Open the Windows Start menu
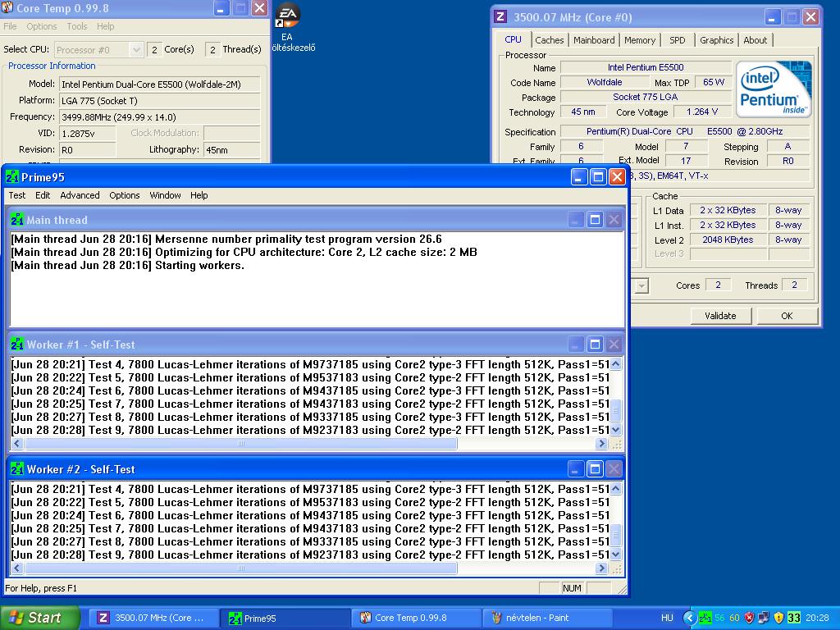The height and width of the screenshot is (630, 840). (x=39, y=618)
